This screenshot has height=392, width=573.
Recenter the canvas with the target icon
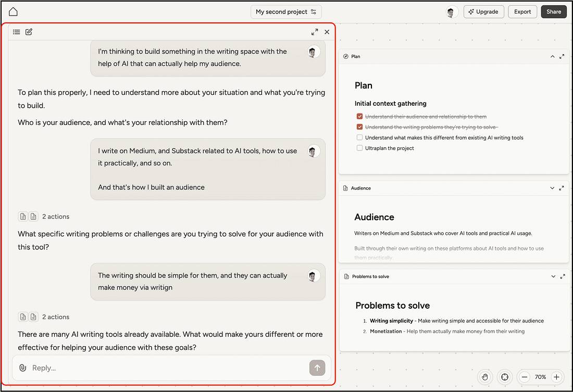tap(504, 377)
